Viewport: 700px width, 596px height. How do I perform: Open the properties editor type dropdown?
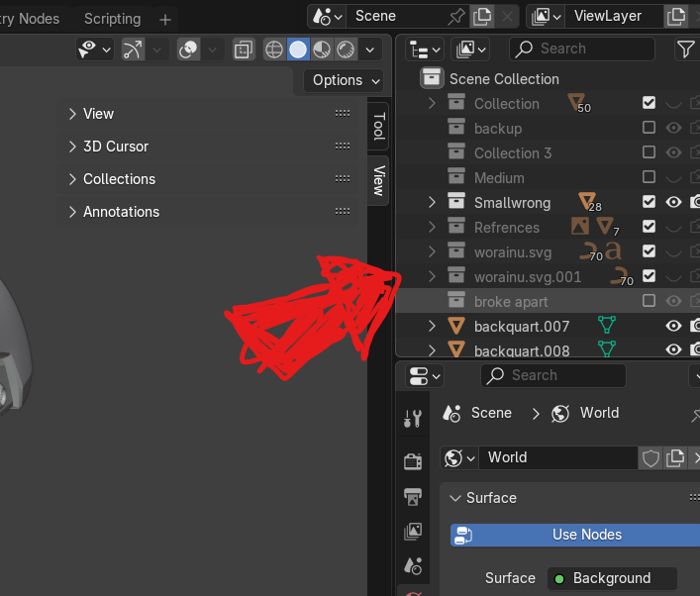(424, 376)
